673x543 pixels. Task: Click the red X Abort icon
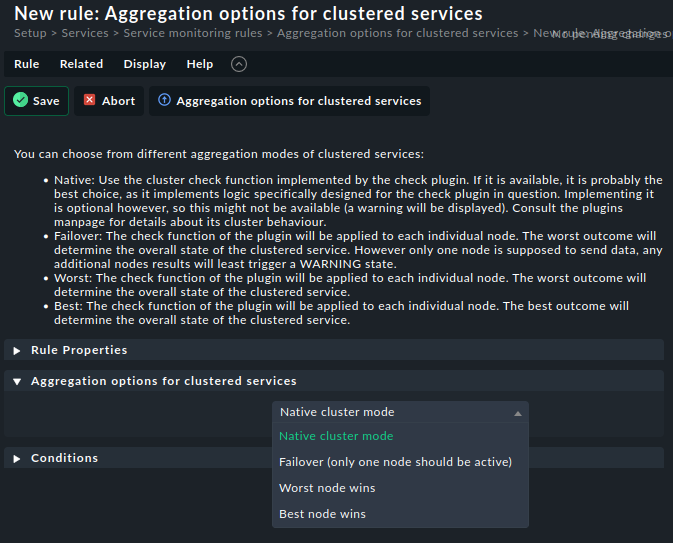pos(90,101)
